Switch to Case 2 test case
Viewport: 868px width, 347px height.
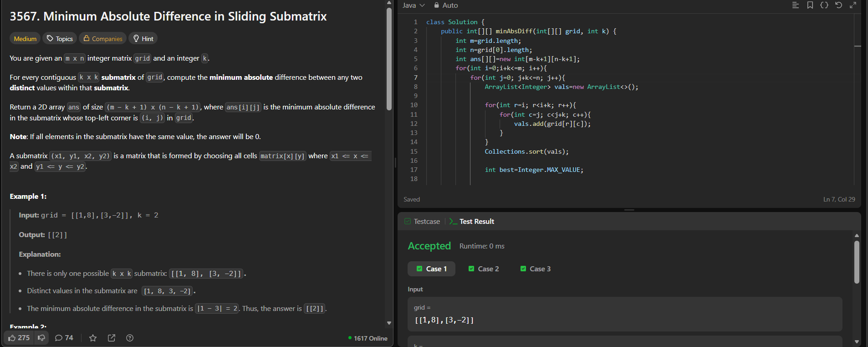(484, 269)
